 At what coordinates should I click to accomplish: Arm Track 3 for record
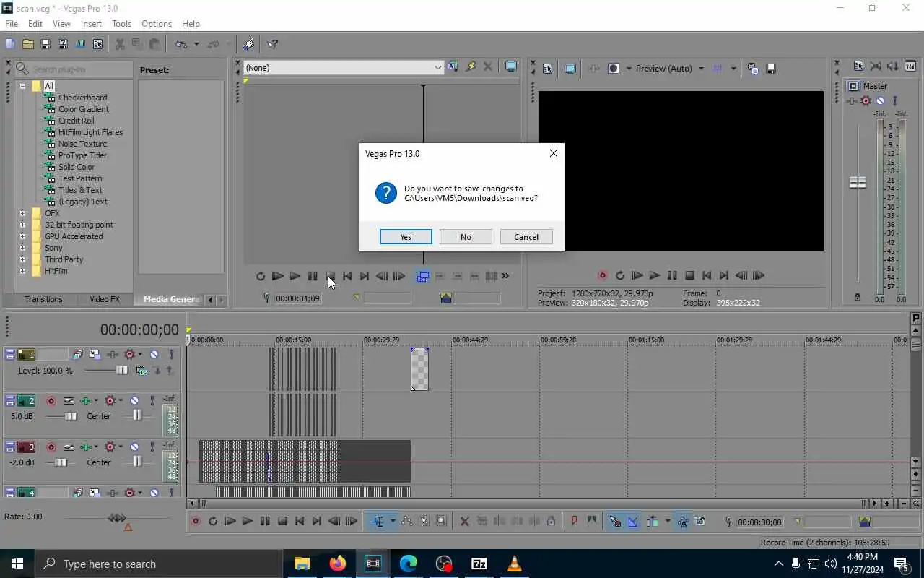(x=51, y=447)
